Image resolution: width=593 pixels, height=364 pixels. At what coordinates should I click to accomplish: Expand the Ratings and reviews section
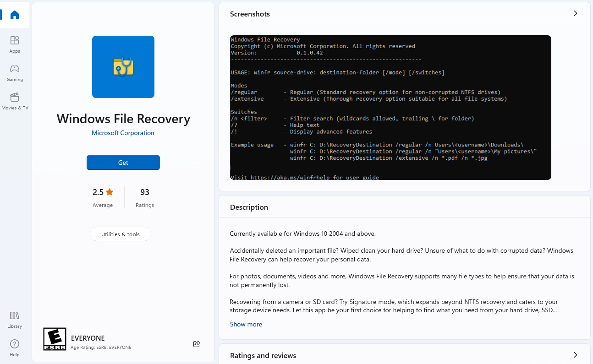point(576,355)
